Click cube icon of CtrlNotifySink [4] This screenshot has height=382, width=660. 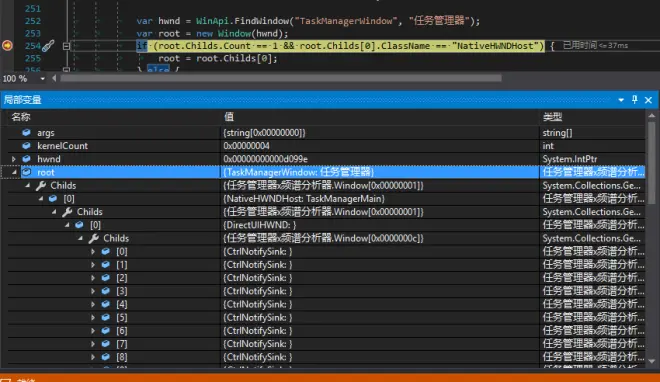(106, 304)
